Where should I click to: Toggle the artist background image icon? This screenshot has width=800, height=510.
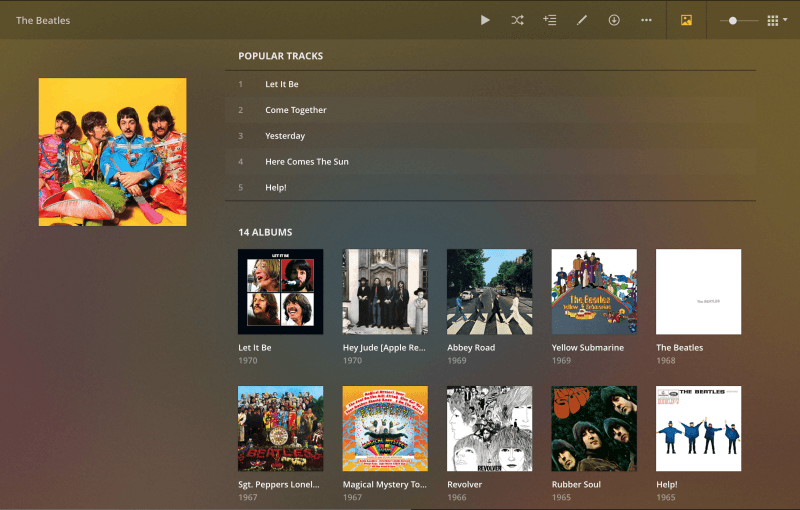coord(686,20)
